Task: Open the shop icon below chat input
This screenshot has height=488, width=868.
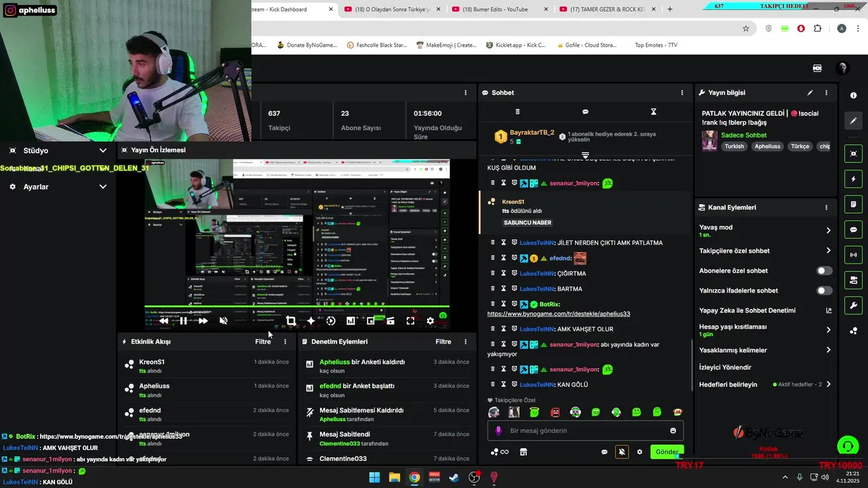Action: click(x=524, y=452)
